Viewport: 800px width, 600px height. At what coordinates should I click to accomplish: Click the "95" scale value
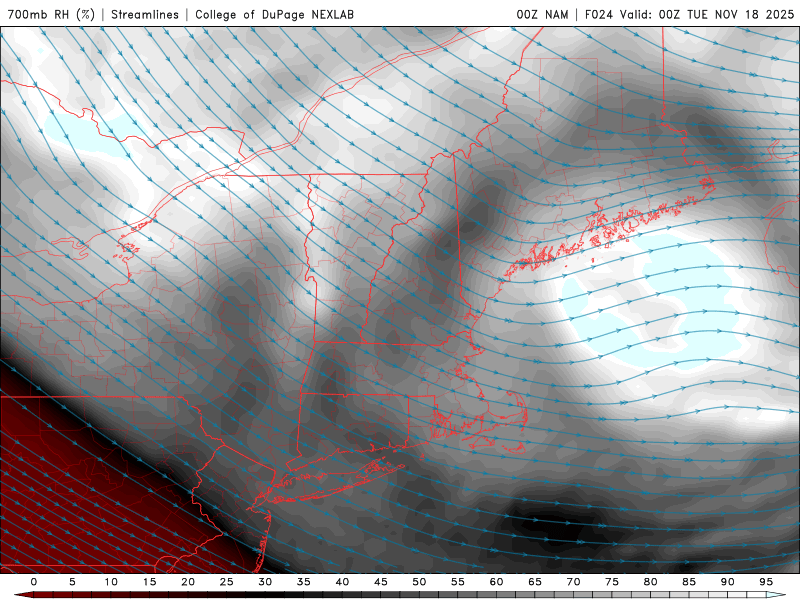766,582
